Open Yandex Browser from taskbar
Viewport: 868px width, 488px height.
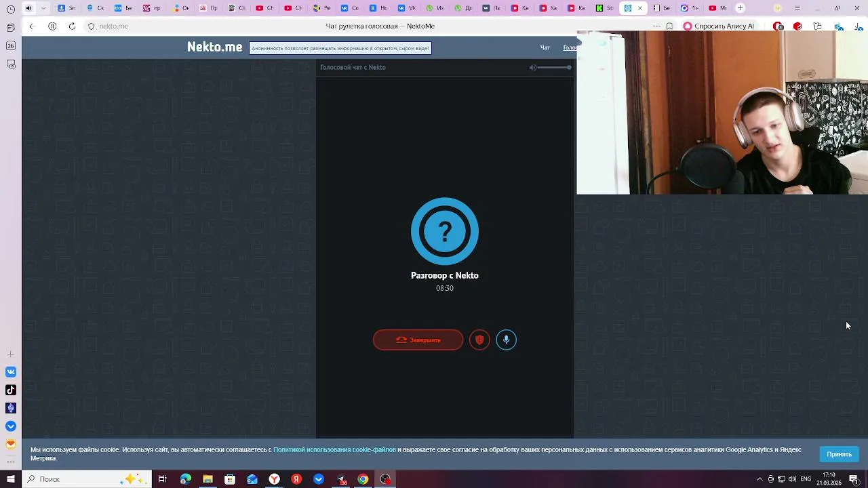[274, 479]
